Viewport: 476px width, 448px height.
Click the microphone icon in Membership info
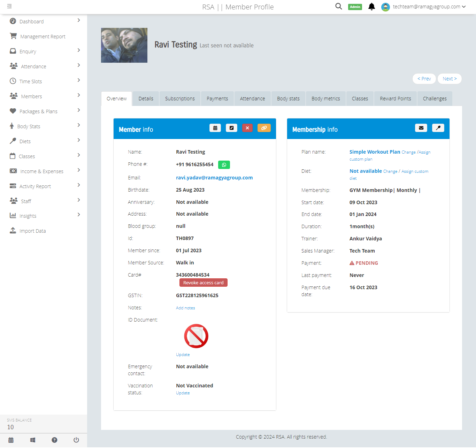pyautogui.click(x=438, y=128)
